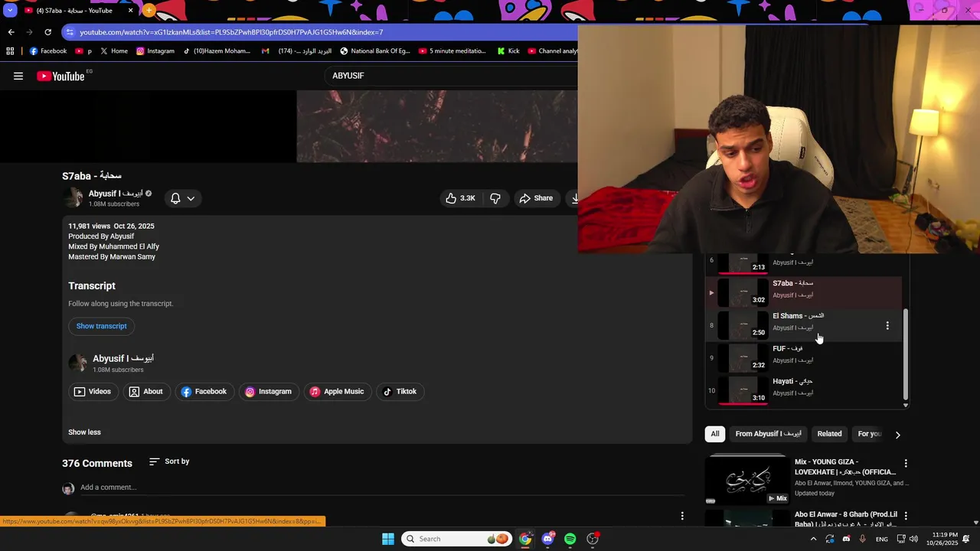The image size is (980, 551).
Task: Reload the current page
Action: coord(47,32)
